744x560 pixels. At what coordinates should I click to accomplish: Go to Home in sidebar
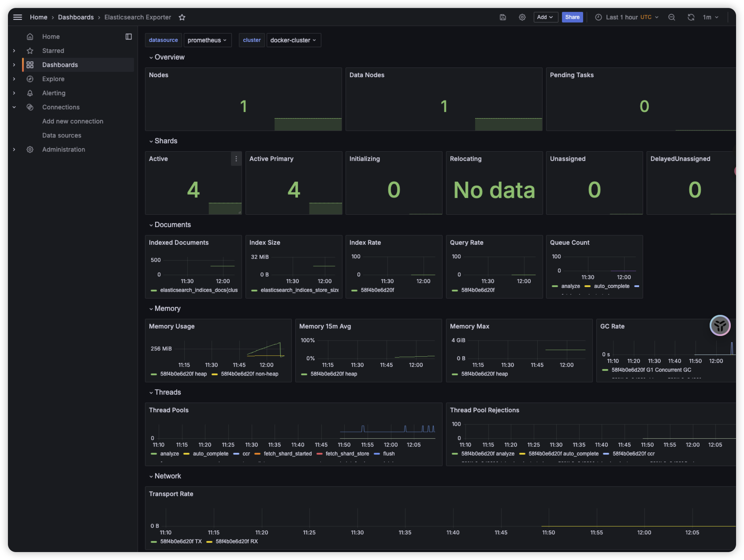click(x=51, y=37)
